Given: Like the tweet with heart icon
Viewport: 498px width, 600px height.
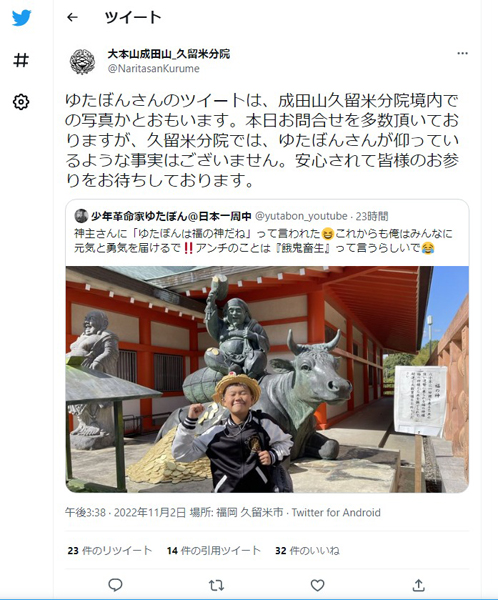Looking at the screenshot, I should (317, 585).
